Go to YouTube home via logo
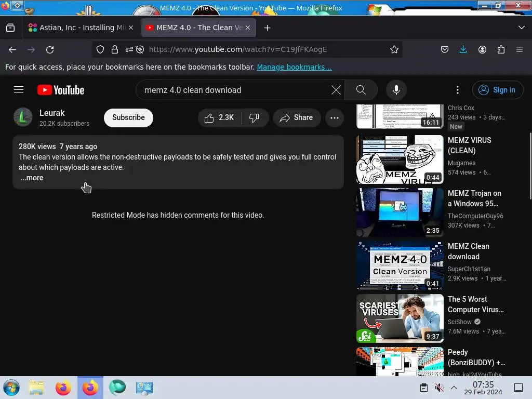The height and width of the screenshot is (399, 532). pos(61,90)
